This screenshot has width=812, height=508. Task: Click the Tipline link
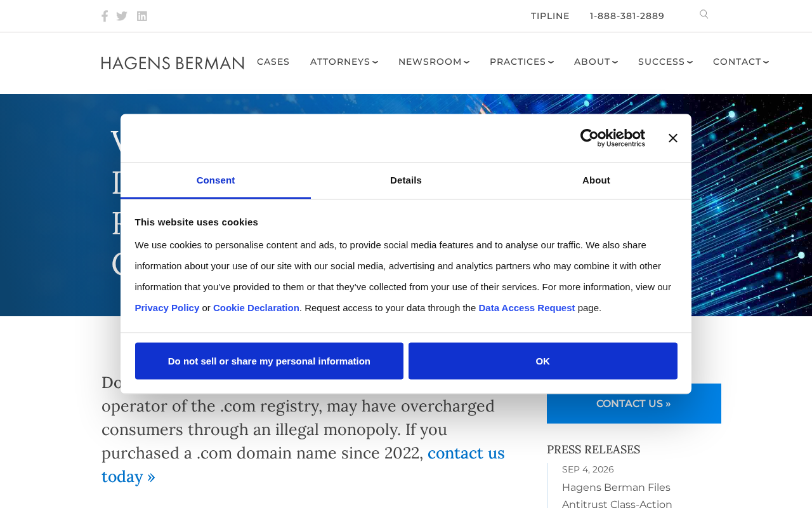pos(550,16)
